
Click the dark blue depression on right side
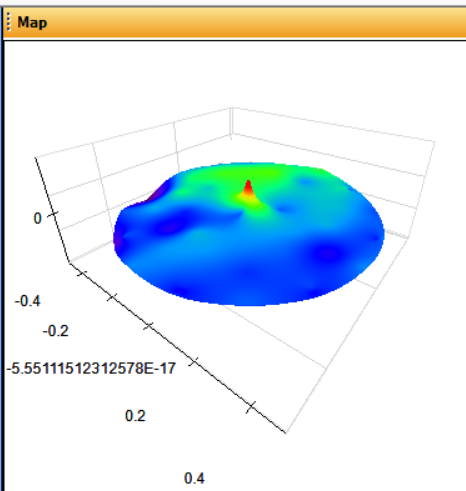(x=328, y=253)
